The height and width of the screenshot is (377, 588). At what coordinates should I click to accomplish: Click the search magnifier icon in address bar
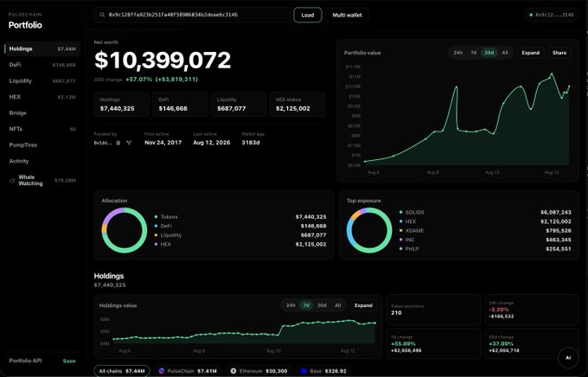pos(102,15)
